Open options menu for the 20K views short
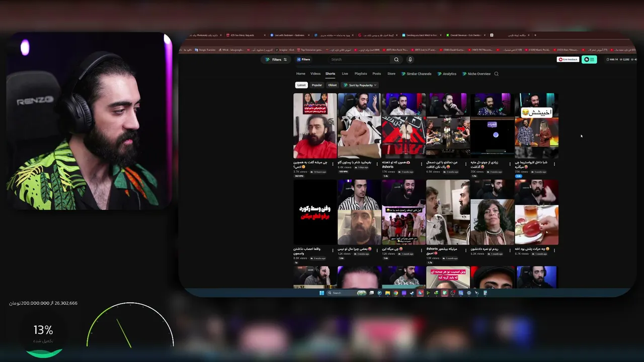This screenshot has height=362, width=644. tap(510, 164)
